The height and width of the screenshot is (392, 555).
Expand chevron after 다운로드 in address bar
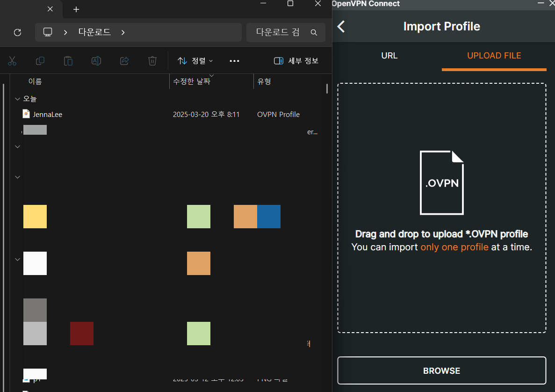coord(123,32)
